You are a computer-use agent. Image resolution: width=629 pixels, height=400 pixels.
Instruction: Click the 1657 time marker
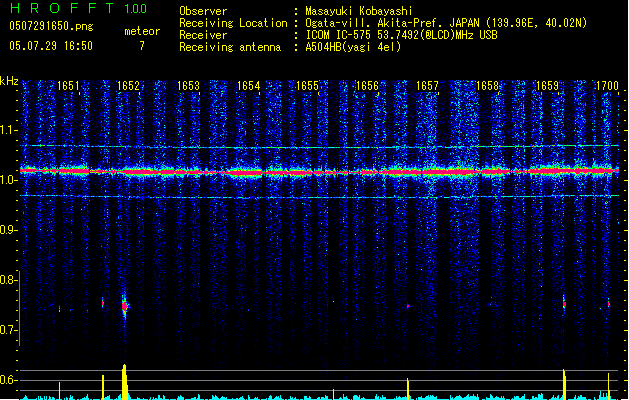(427, 86)
